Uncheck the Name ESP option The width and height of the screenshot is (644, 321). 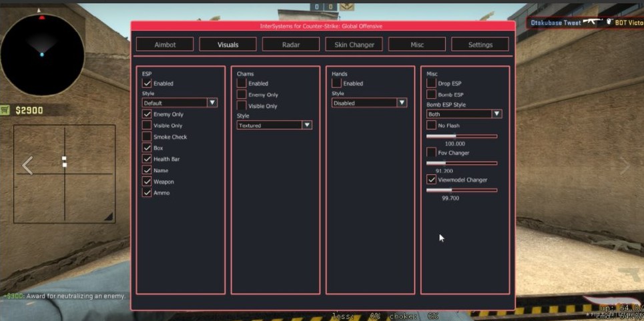pyautogui.click(x=147, y=170)
